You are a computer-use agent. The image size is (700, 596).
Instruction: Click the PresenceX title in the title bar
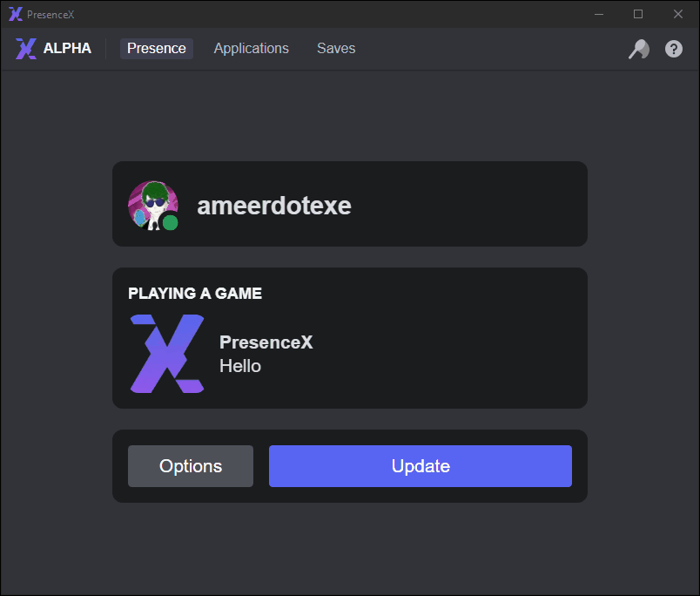pos(50,14)
